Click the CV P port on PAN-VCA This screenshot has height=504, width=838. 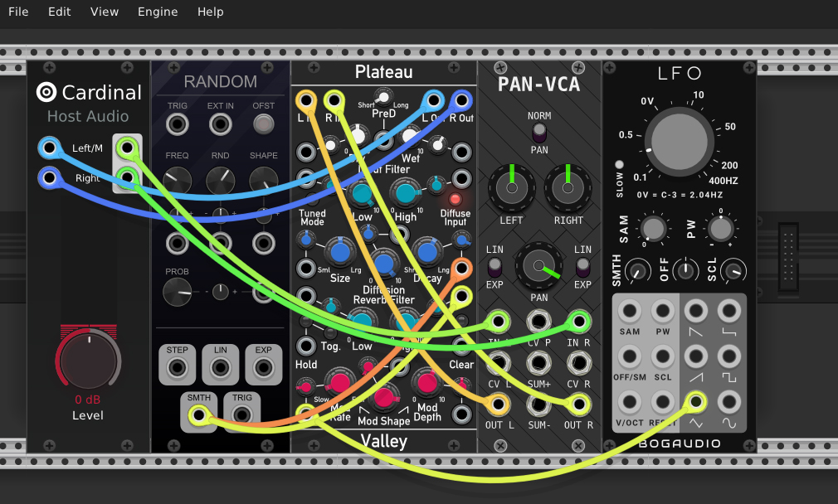click(539, 322)
